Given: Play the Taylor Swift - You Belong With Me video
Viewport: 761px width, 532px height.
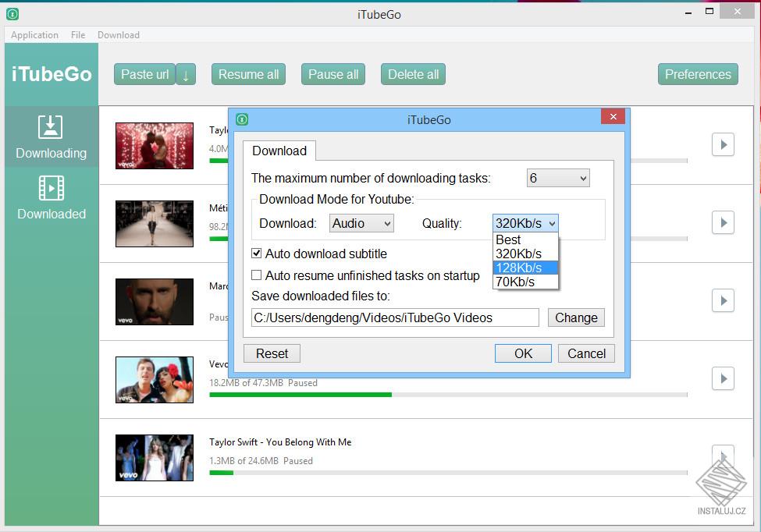Looking at the screenshot, I should tap(723, 457).
